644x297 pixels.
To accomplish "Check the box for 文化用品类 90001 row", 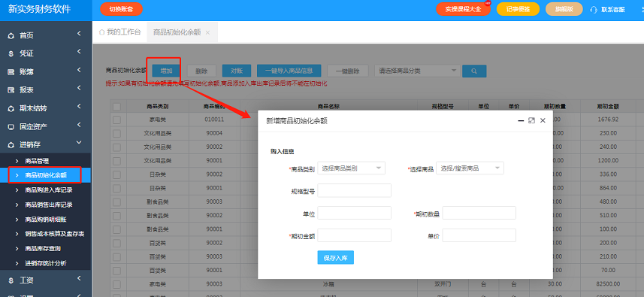I will 116,160.
